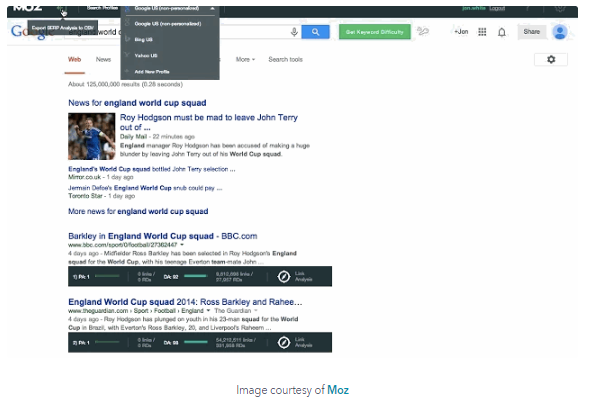The image size is (609, 412).
Task: Click the Moz link in image caption
Action: point(338,390)
